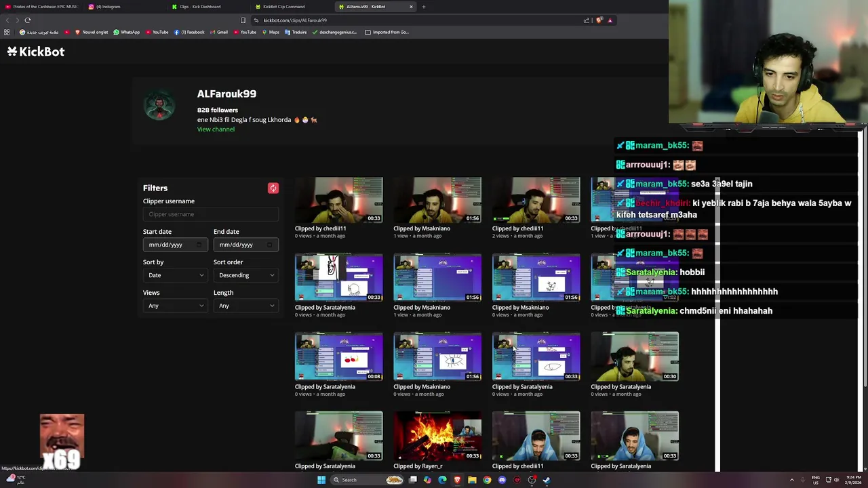Open File Explorer from the taskbar
This screenshot has width=868, height=488.
click(472, 480)
